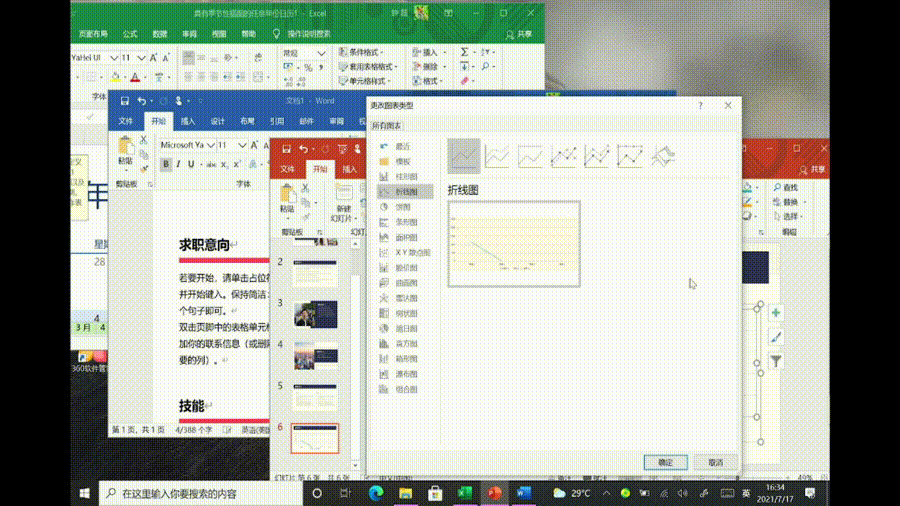
Task: Save the PowerPoint file via toolbar icon
Action: (286, 149)
